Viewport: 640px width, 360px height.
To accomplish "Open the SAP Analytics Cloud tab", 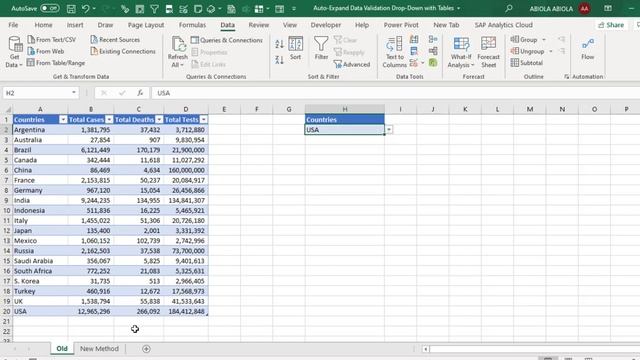I will (503, 25).
